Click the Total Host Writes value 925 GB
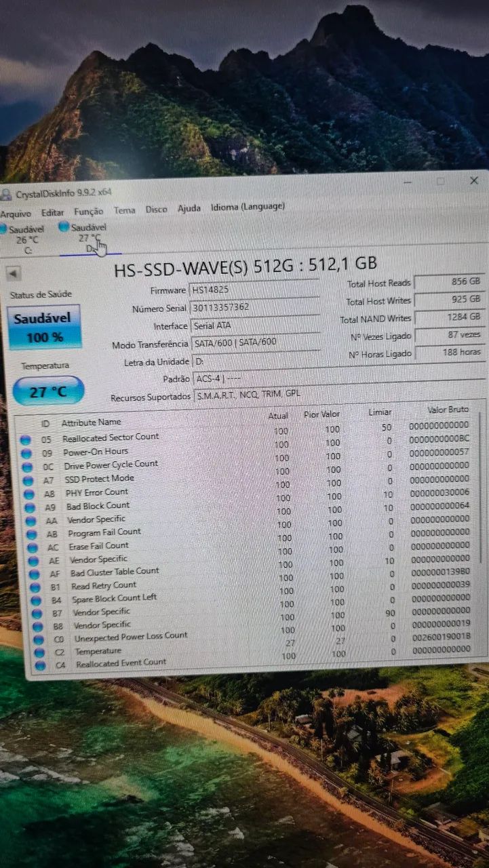 (x=449, y=299)
